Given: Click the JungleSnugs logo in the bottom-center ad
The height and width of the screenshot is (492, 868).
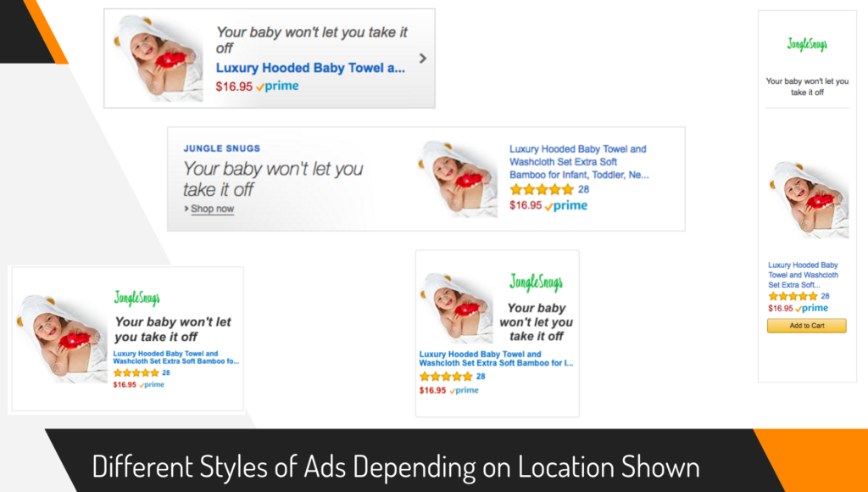Looking at the screenshot, I should [536, 282].
